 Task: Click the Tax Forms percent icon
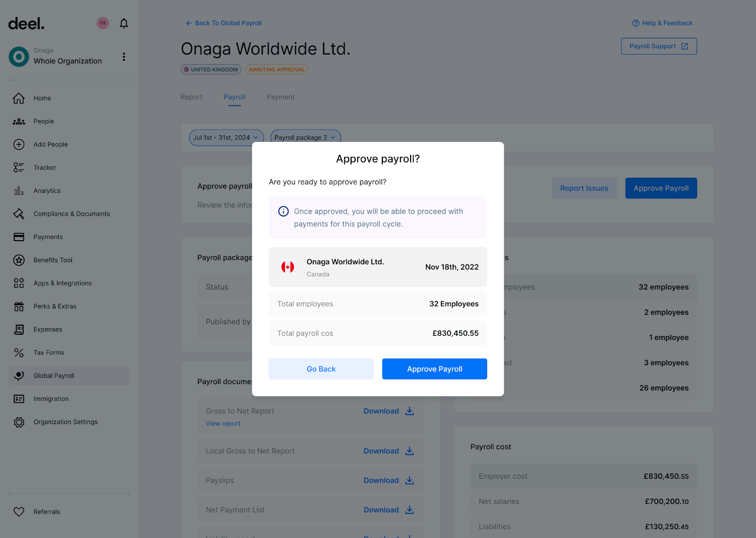(19, 353)
